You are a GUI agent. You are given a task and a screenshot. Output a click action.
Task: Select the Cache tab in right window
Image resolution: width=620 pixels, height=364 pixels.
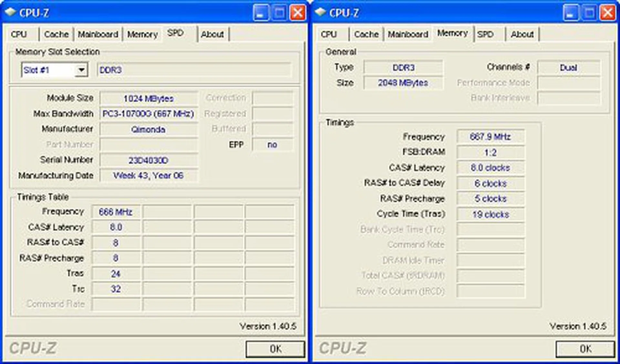coord(366,34)
